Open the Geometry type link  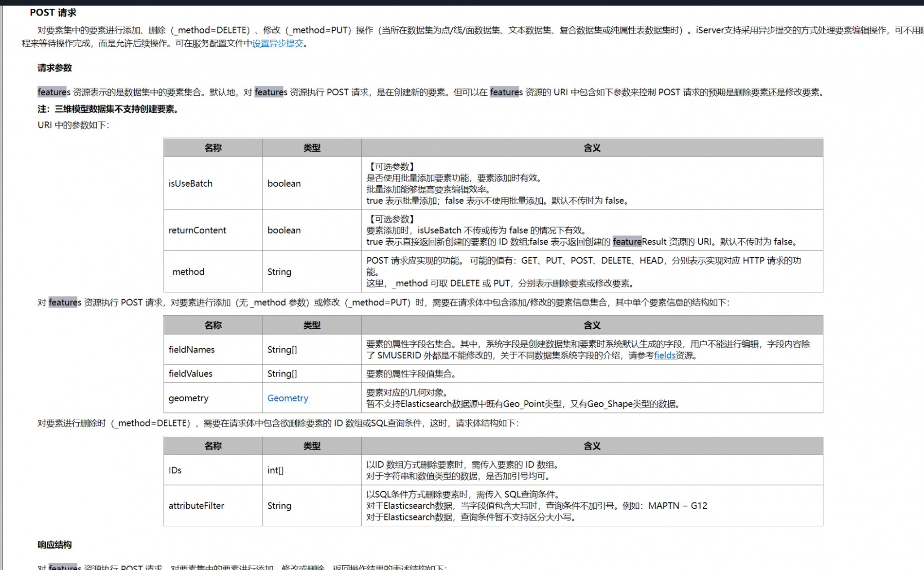click(287, 398)
